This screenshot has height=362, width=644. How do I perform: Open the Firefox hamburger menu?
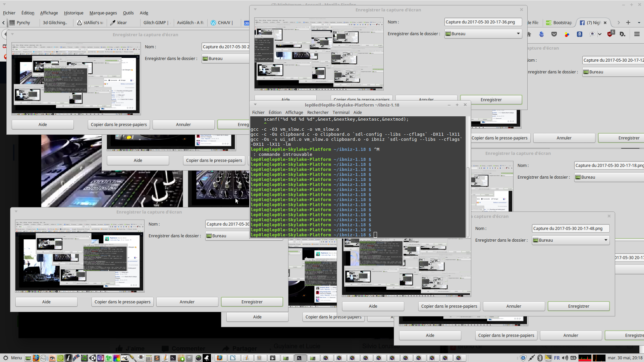click(637, 34)
